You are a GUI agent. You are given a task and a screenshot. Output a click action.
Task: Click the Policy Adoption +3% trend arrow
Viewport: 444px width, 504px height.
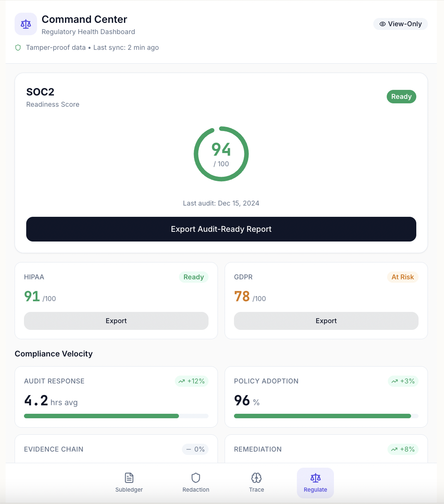(x=395, y=381)
